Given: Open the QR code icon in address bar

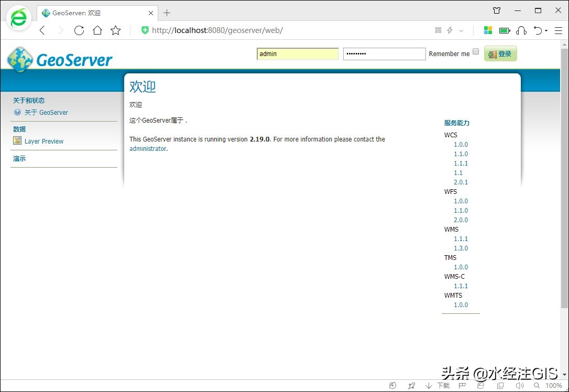Looking at the screenshot, I should coord(439,30).
